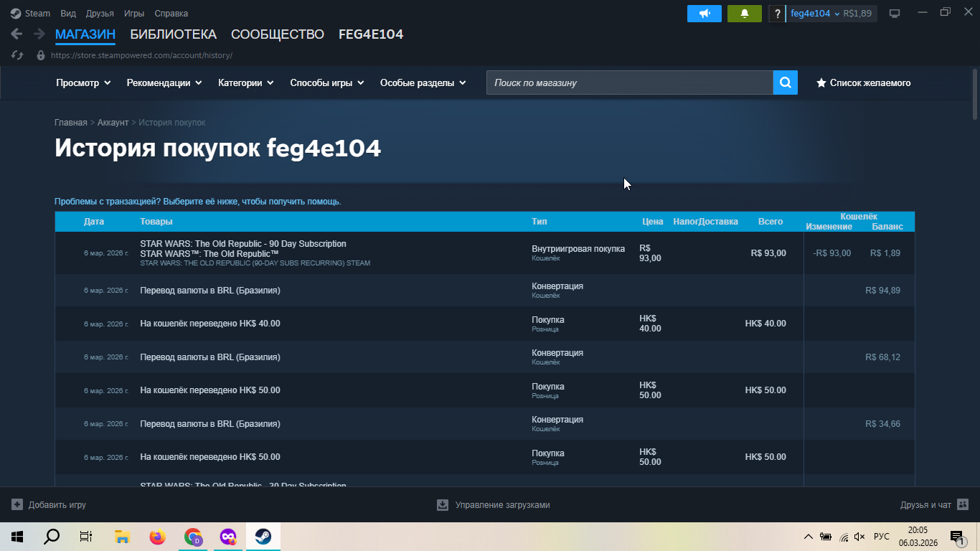Click the РУС keyboard language indicator
980x551 pixels.
coord(882,537)
